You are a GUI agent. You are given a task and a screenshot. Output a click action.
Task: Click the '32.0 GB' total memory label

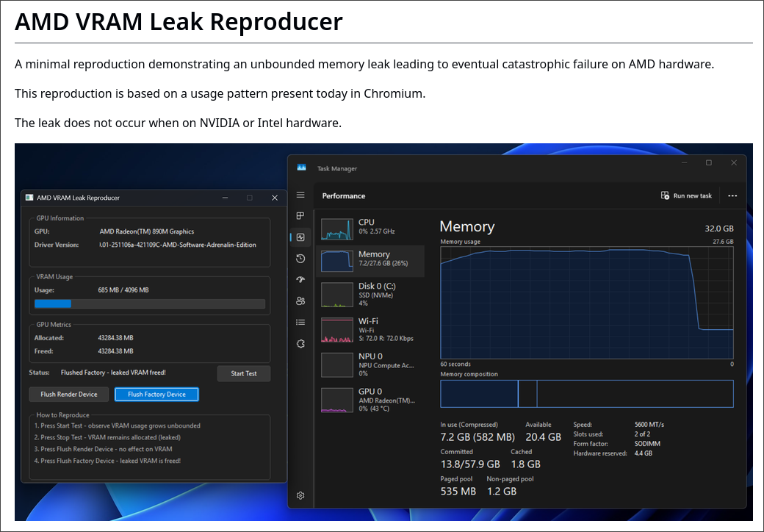[x=718, y=229]
